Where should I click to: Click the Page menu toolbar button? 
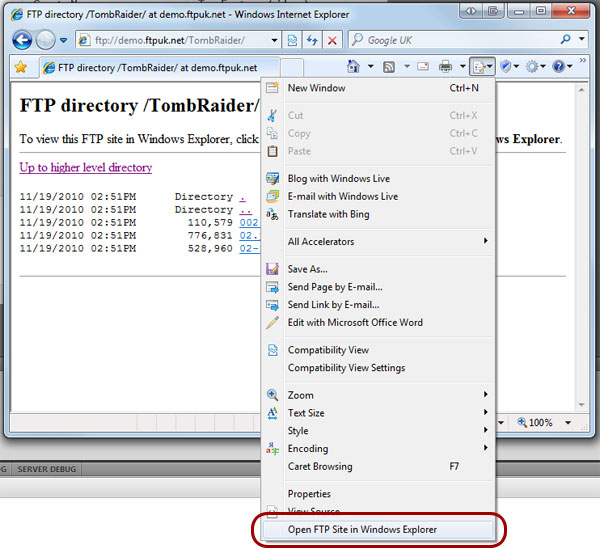click(x=482, y=67)
